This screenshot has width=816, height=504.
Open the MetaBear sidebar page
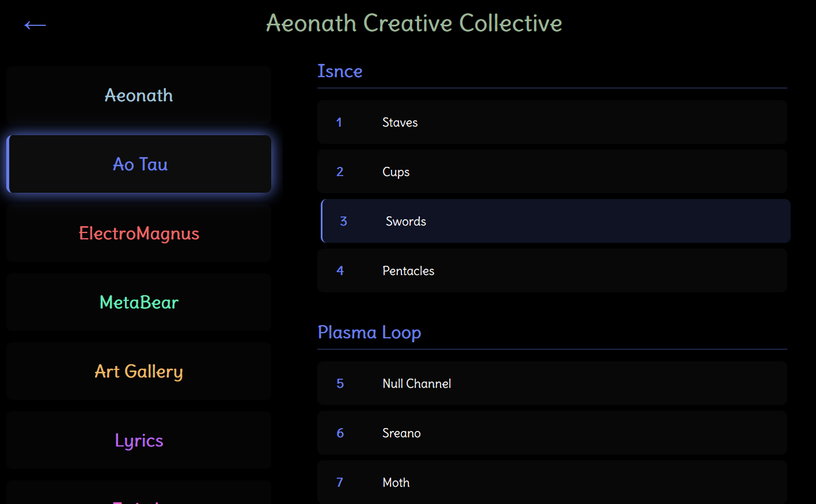139,302
